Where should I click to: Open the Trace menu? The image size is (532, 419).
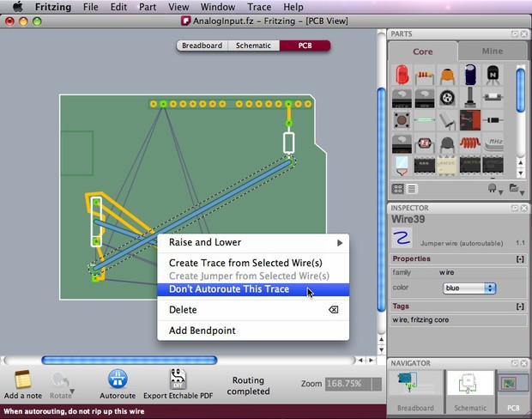[259, 7]
